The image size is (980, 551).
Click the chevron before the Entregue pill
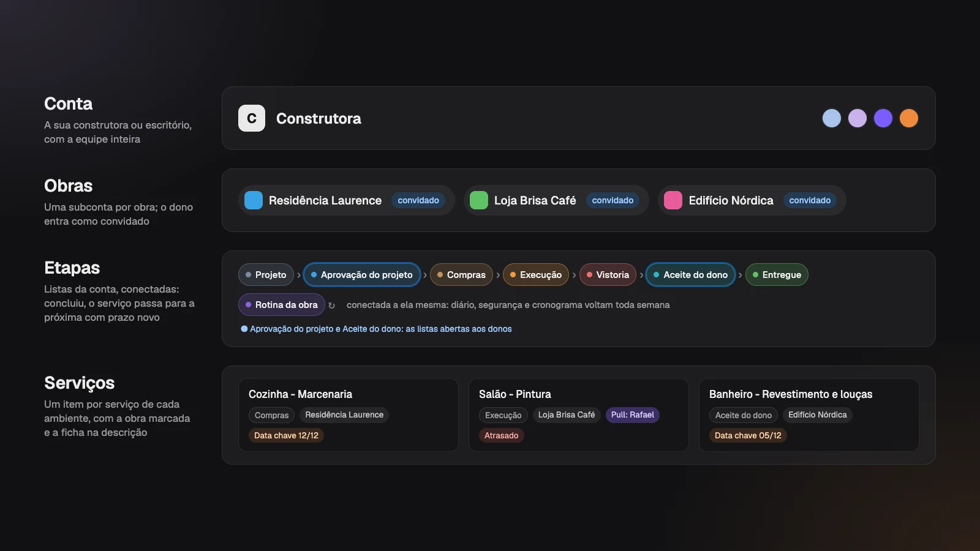741,275
